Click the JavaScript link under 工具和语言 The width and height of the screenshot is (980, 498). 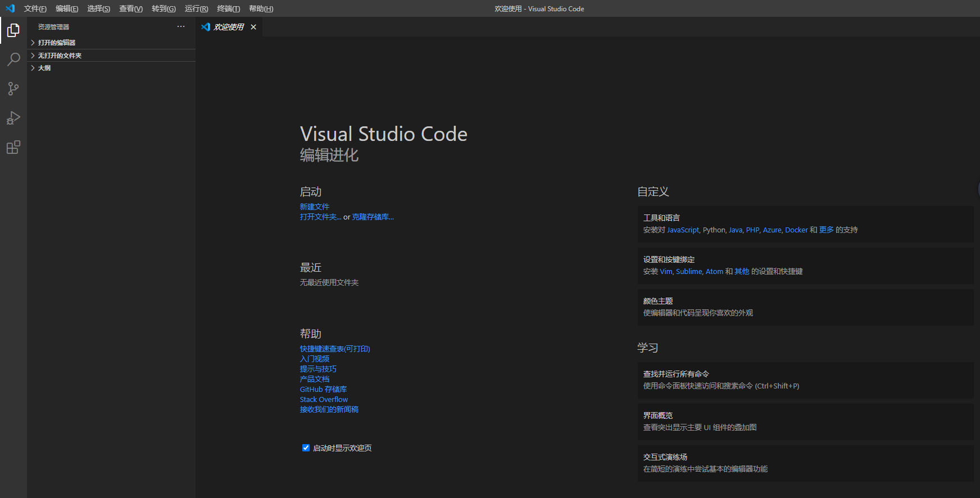tap(683, 230)
